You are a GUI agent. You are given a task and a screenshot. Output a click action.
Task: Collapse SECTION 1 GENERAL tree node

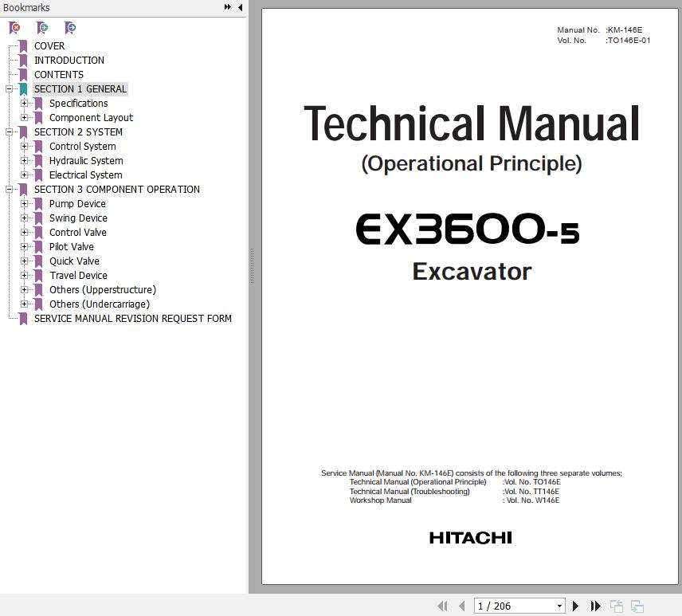point(9,88)
